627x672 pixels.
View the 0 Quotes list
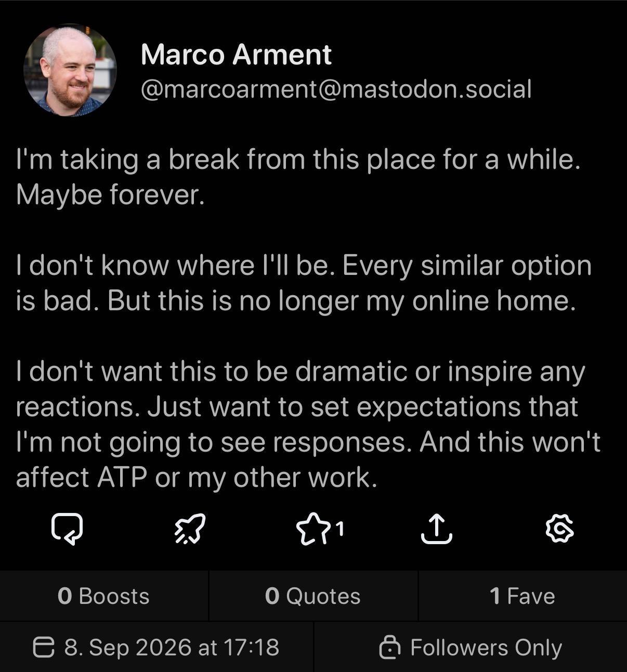coord(313,596)
